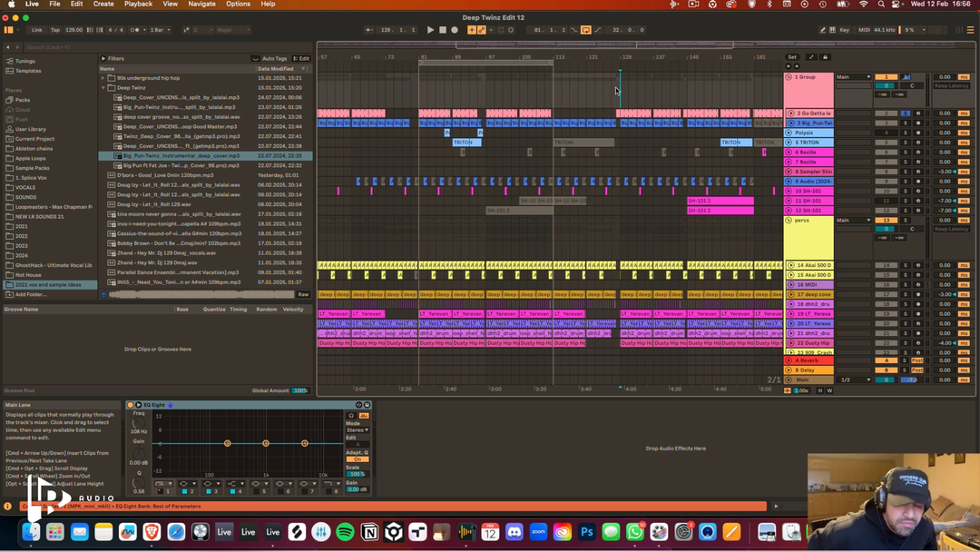Toggle the Adapt. Q On button

pyautogui.click(x=357, y=458)
